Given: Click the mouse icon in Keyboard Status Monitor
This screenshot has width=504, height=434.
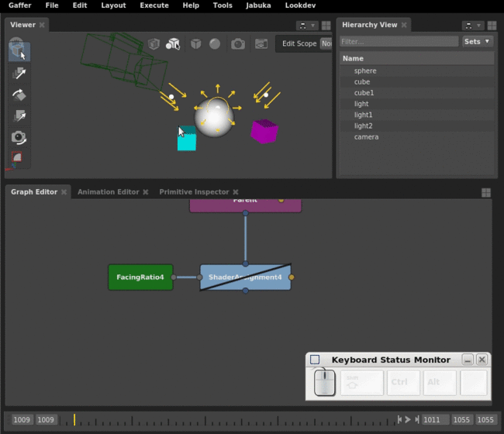Looking at the screenshot, I should tap(324, 382).
